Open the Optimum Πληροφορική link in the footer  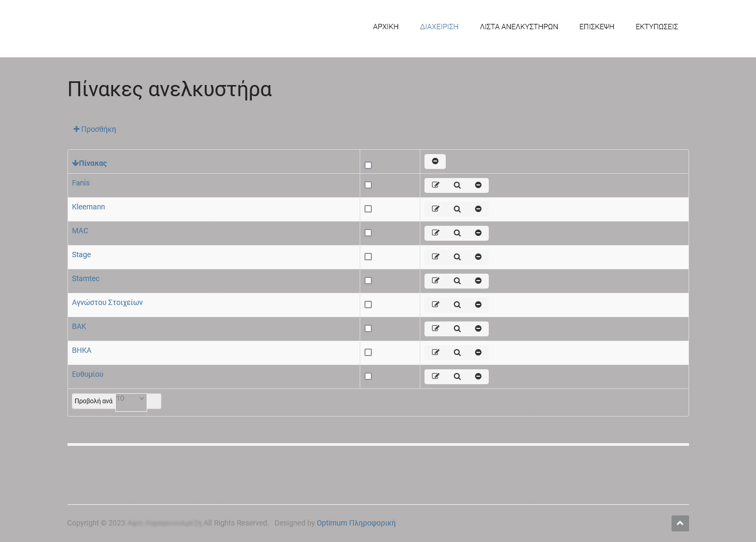point(356,523)
